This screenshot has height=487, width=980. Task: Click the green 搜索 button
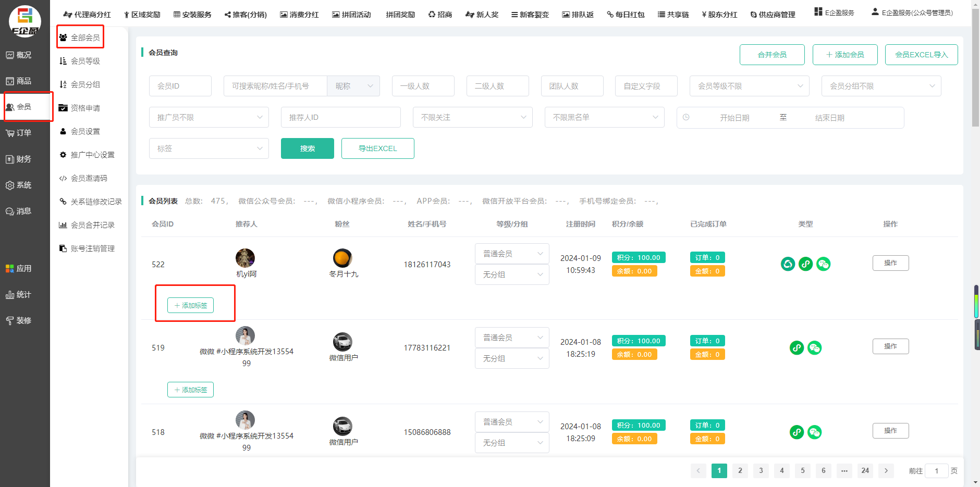coord(307,148)
